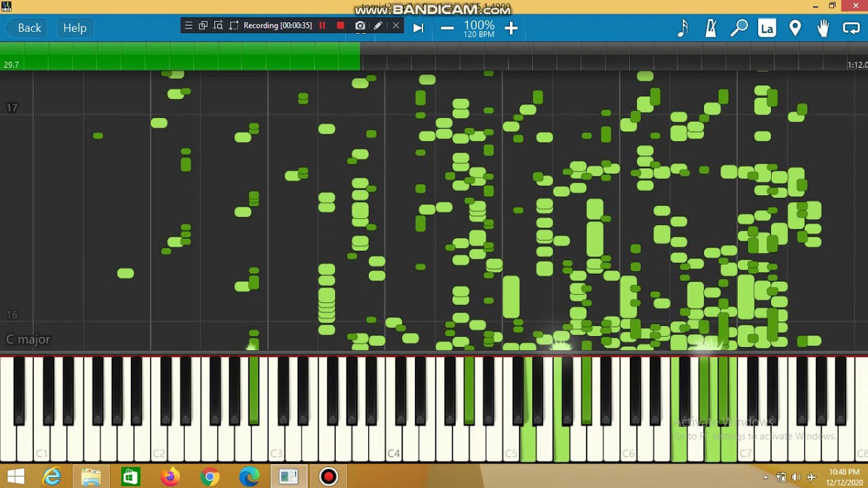Open the magnifier zoom tool
This screenshot has width=868, height=488.
pos(738,28)
